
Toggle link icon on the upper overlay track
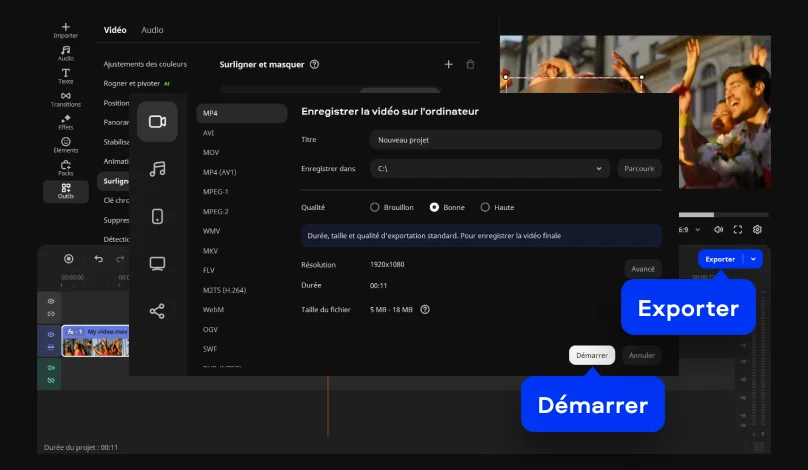[50, 314]
